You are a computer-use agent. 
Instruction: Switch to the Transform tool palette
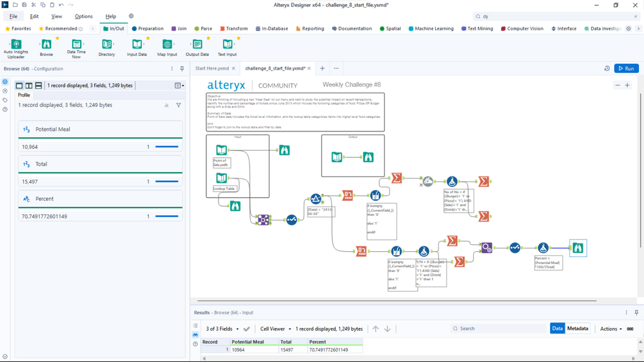click(234, 29)
